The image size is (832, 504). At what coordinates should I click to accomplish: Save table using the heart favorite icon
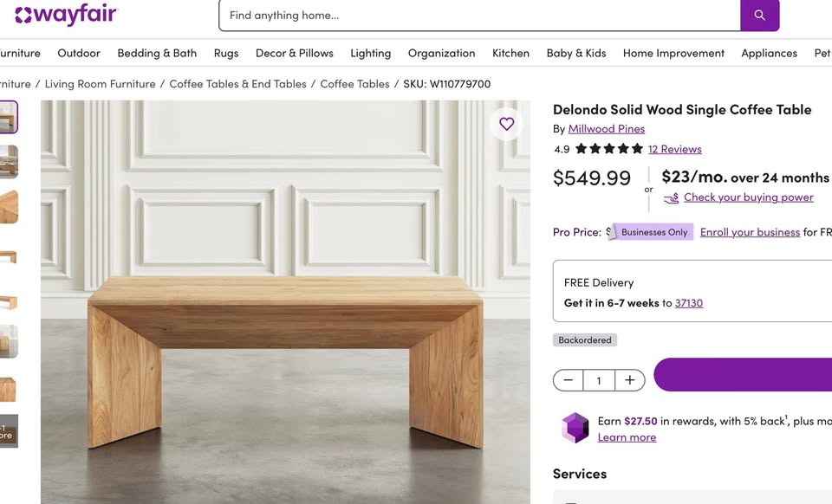(507, 124)
